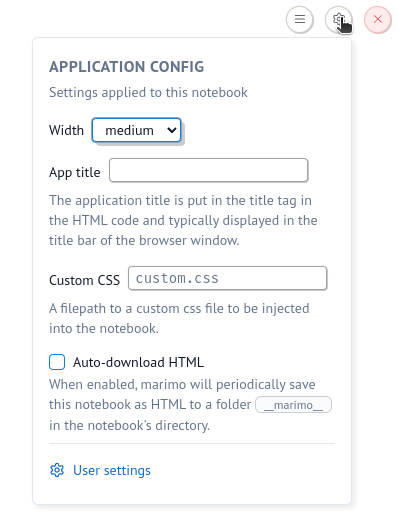
Task: Click the 'Settings applied to this notebook' subtitle
Action: tap(148, 92)
